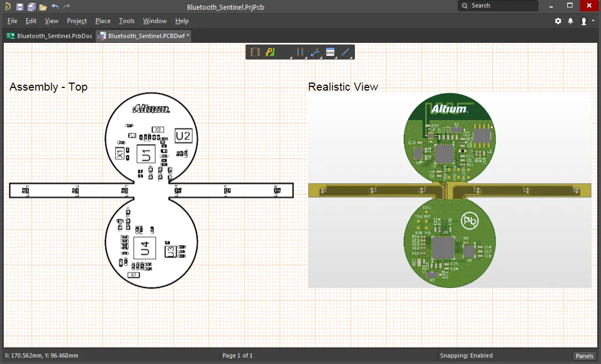Click the U3 component in assembly drawing
This screenshot has height=364, width=601.
pos(170,252)
